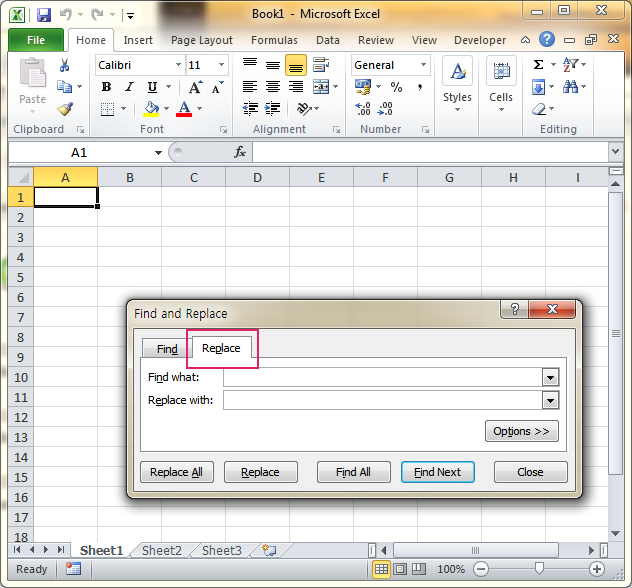
Task: Click the Cut scissors icon
Action: [64, 65]
